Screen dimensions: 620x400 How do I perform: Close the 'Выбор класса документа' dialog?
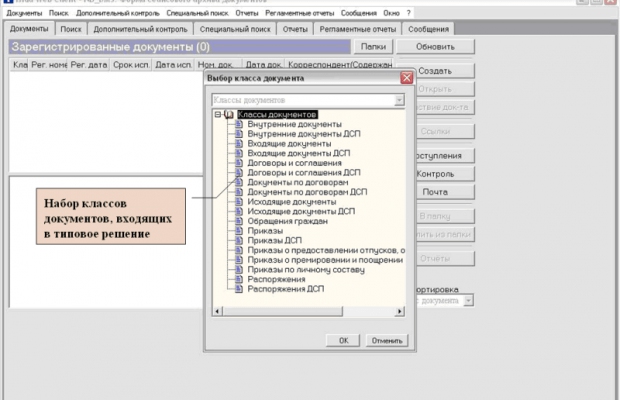(x=406, y=78)
